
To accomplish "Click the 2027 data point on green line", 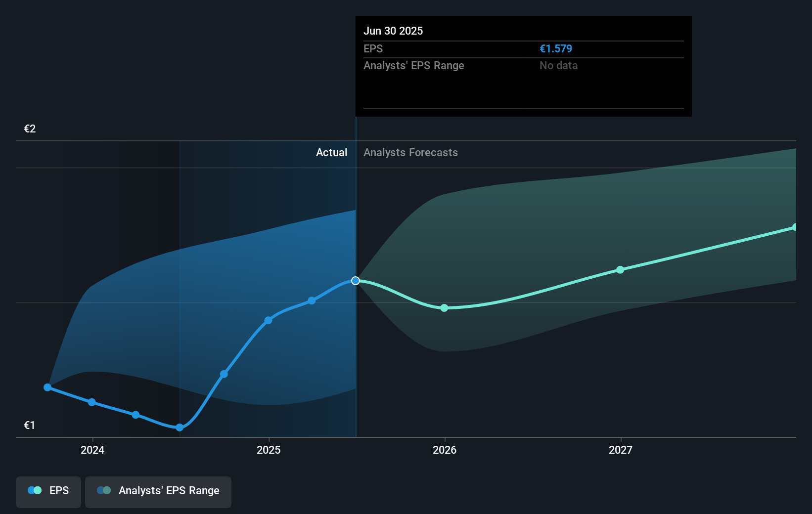I will click(x=620, y=270).
